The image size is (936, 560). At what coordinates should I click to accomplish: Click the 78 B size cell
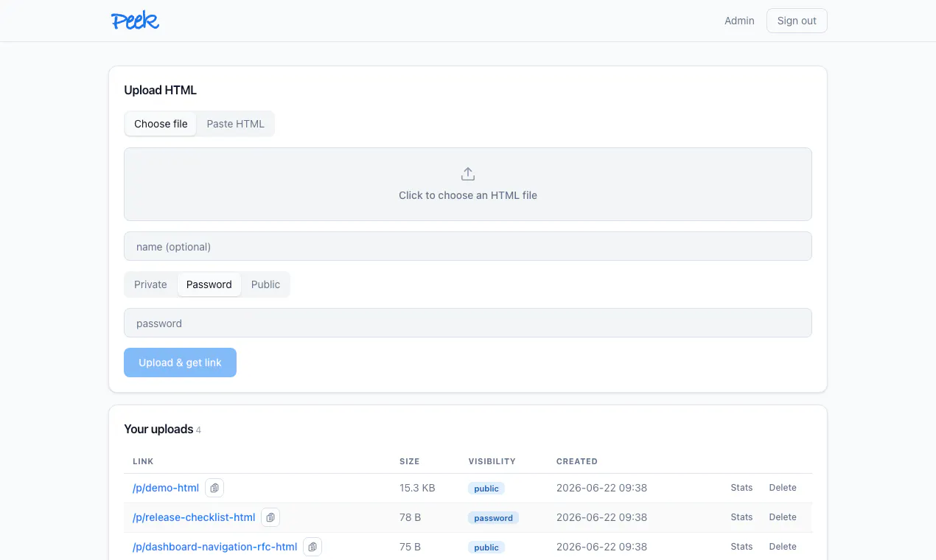coord(411,517)
